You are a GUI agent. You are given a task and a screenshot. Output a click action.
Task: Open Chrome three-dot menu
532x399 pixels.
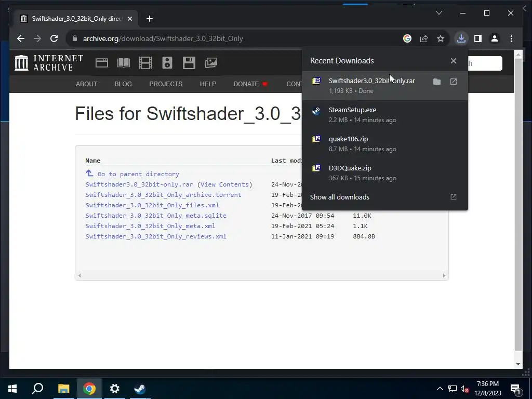pyautogui.click(x=511, y=38)
